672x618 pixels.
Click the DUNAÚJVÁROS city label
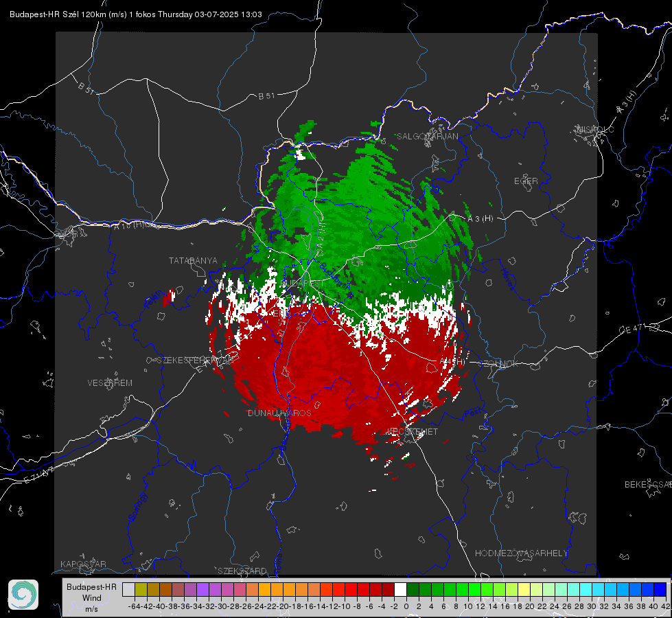coord(279,413)
